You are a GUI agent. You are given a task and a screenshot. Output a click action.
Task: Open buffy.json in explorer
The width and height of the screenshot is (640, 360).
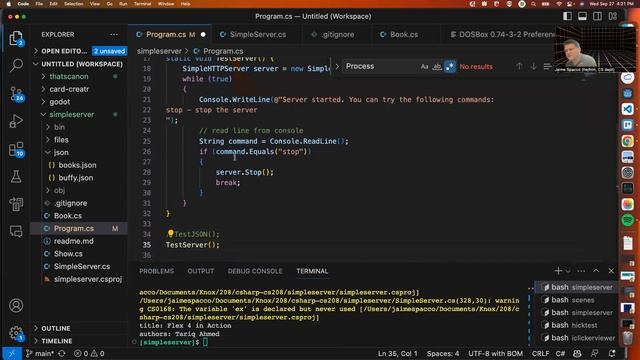[x=76, y=178]
